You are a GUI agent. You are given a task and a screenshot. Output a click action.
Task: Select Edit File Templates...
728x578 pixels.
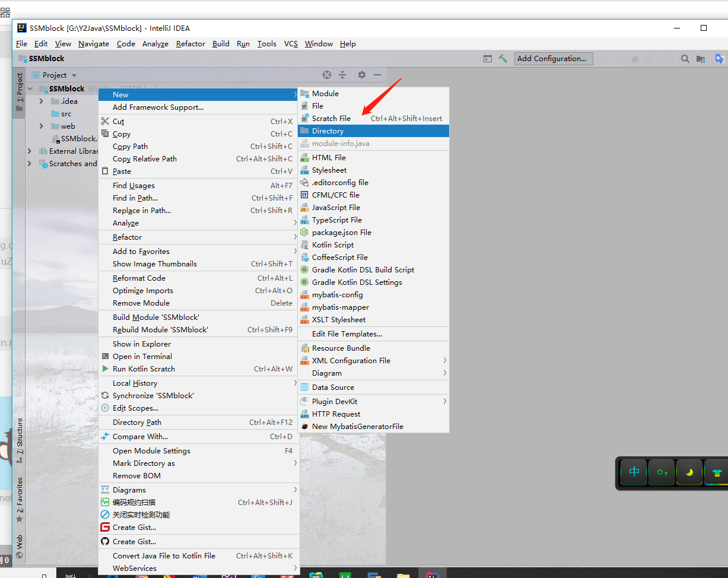tap(373, 334)
